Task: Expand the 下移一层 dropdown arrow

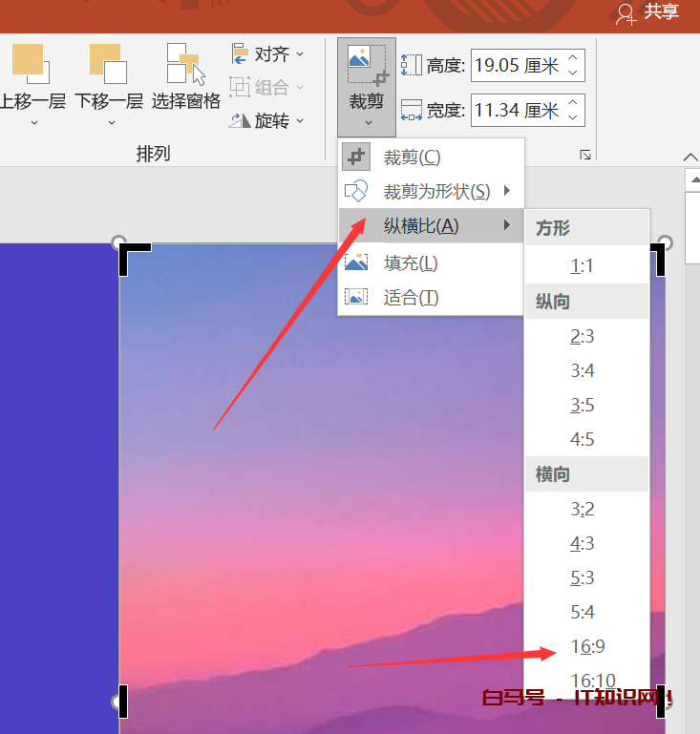Action: [109, 122]
